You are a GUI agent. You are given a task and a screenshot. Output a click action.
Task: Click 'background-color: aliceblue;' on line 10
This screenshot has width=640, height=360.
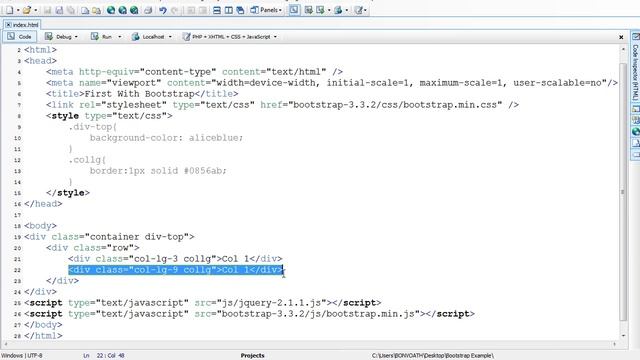[x=167, y=138]
